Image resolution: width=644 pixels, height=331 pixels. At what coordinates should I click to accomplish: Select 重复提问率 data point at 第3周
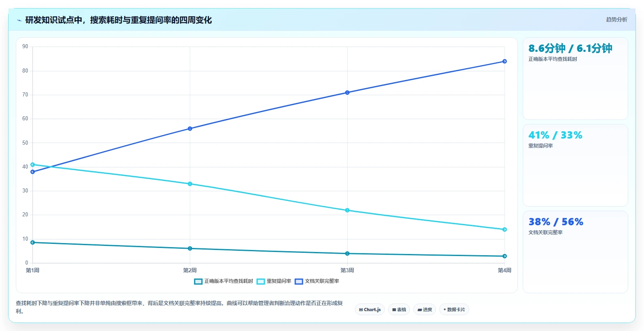[347, 210]
